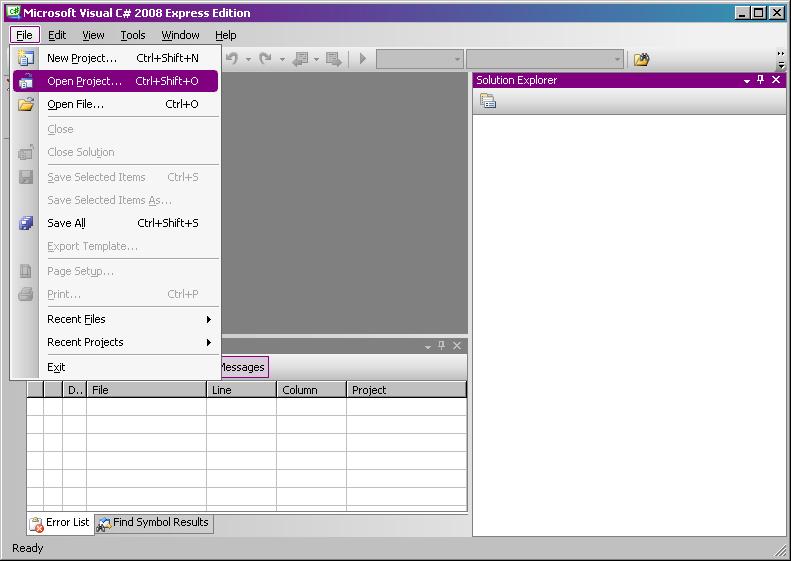The height and width of the screenshot is (561, 791).
Task: Open the Help menu
Action: [225, 35]
